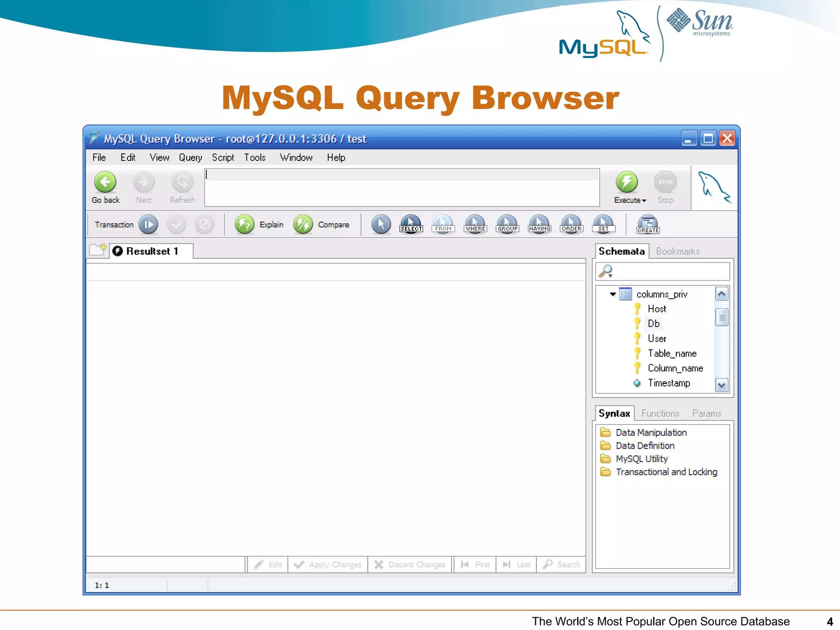Choose the GROUP clause tool
Image resolution: width=840 pixels, height=630 pixels.
point(508,224)
